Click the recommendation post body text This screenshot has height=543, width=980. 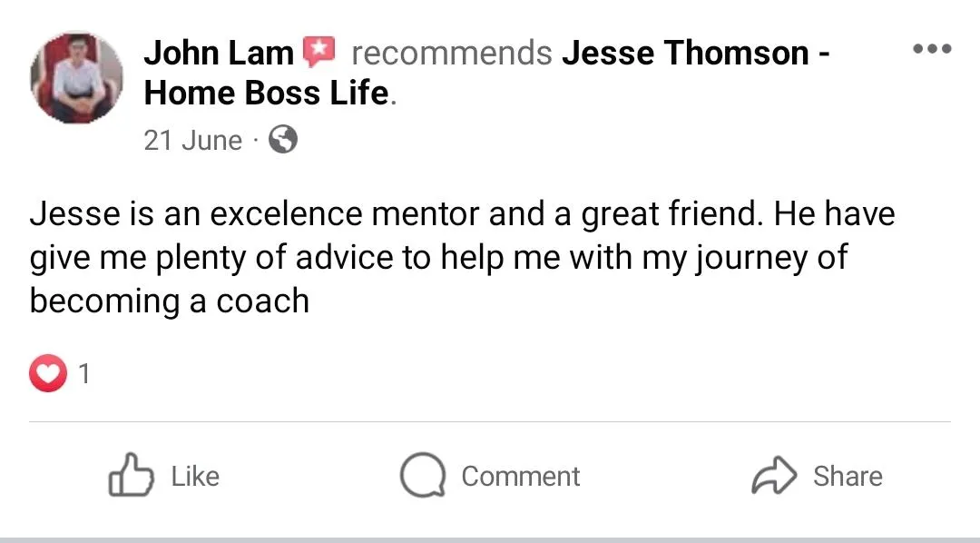(463, 257)
